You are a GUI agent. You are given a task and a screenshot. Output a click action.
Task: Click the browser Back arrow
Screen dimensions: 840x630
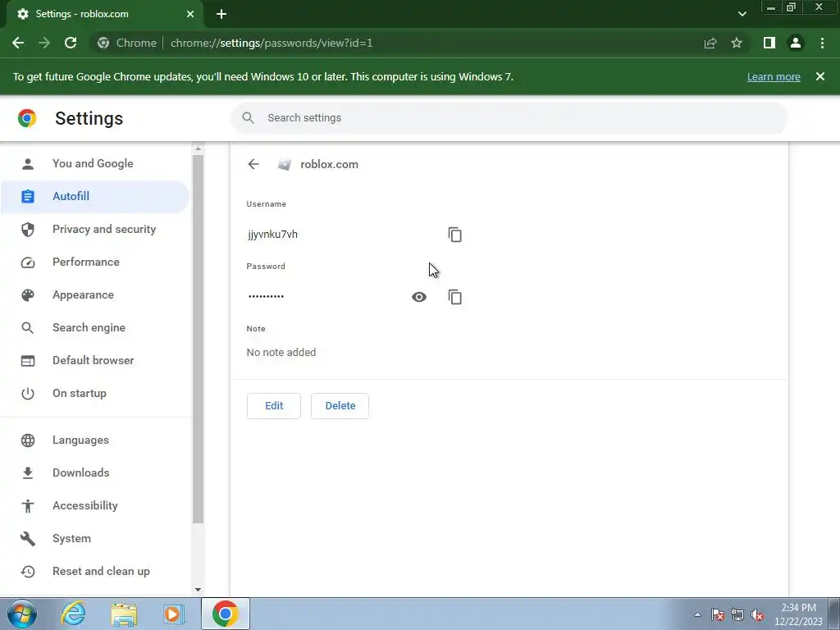(x=18, y=43)
